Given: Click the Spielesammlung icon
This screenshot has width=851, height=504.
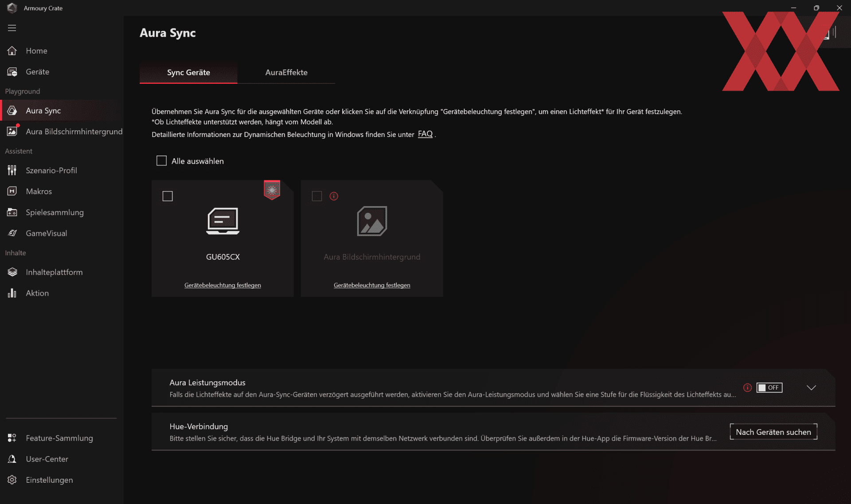Looking at the screenshot, I should 12,212.
